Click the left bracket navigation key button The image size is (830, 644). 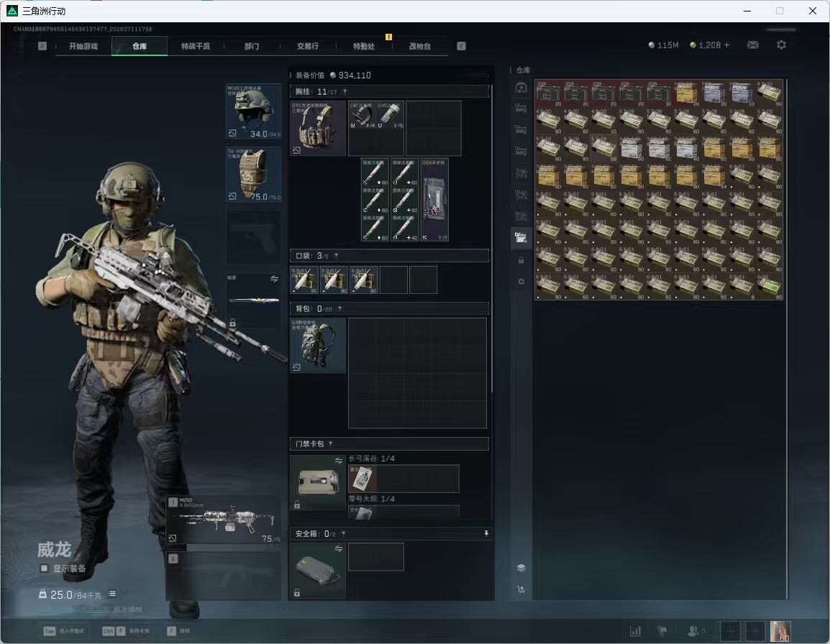point(42,46)
